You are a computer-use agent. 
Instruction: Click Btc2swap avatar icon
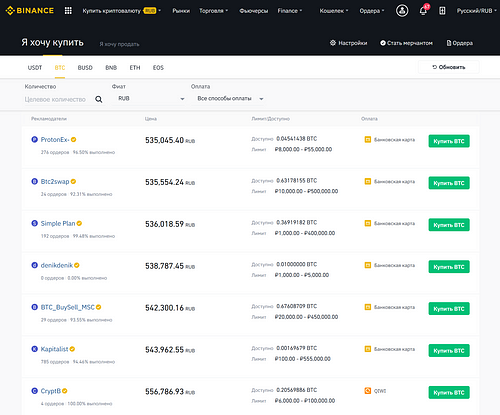34,181
